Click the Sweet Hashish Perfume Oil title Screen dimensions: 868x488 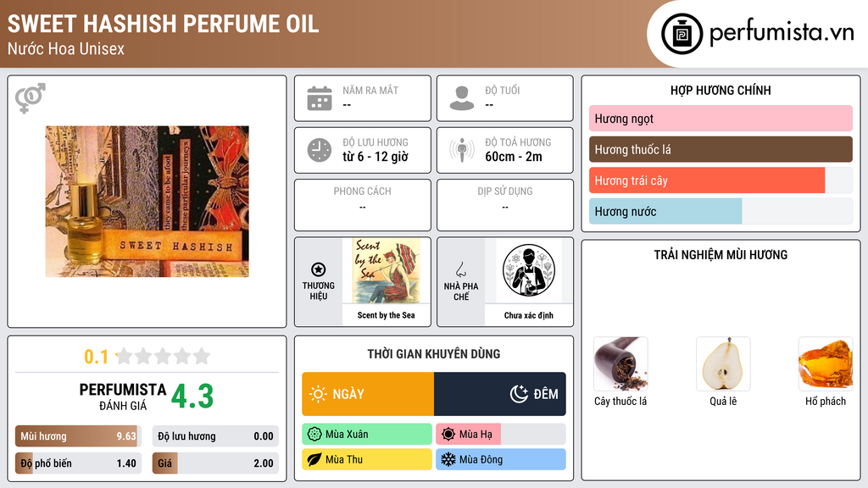pyautogui.click(x=163, y=24)
